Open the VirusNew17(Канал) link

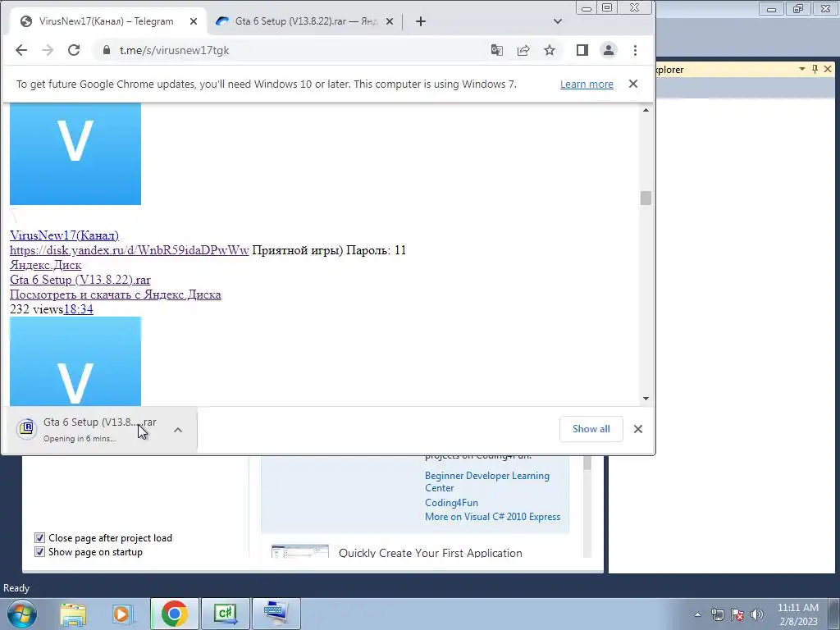(x=64, y=235)
